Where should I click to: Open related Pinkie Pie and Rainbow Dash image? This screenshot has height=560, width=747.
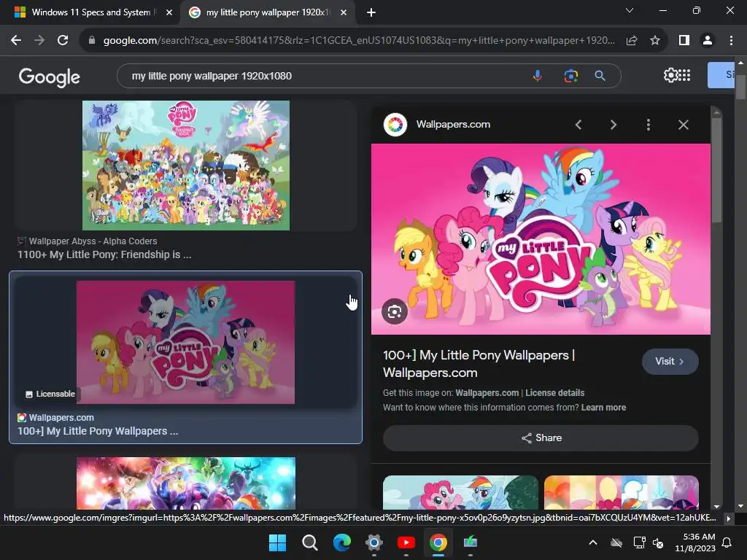(460, 492)
